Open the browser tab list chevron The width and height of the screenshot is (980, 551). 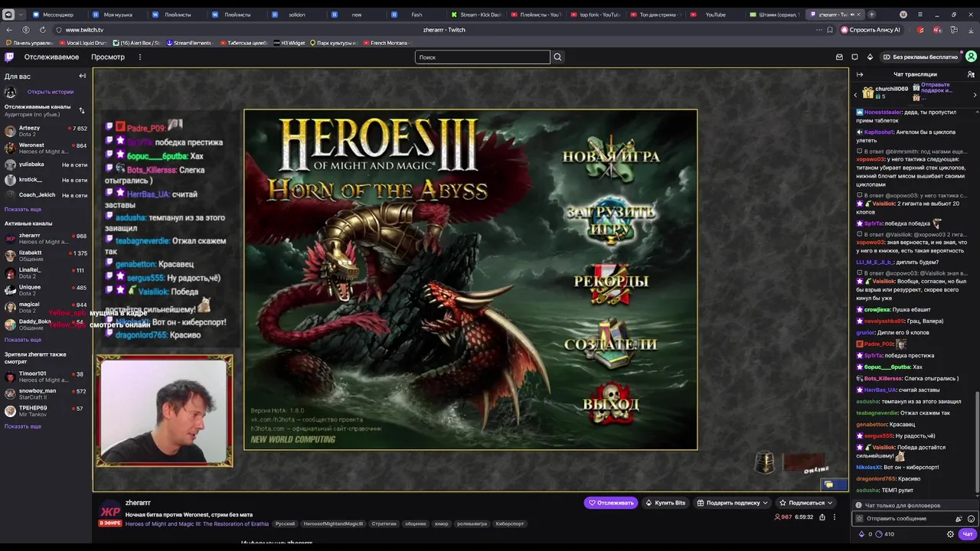tap(21, 15)
